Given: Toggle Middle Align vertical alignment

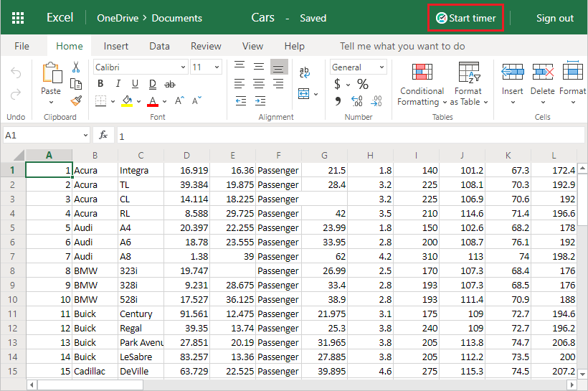Looking at the screenshot, I should (x=259, y=67).
